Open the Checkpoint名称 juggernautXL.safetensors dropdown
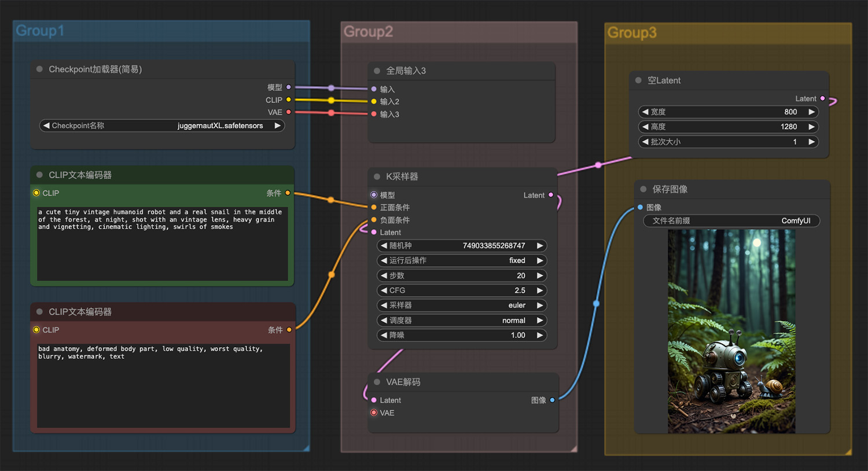This screenshot has height=471, width=868. pos(162,126)
